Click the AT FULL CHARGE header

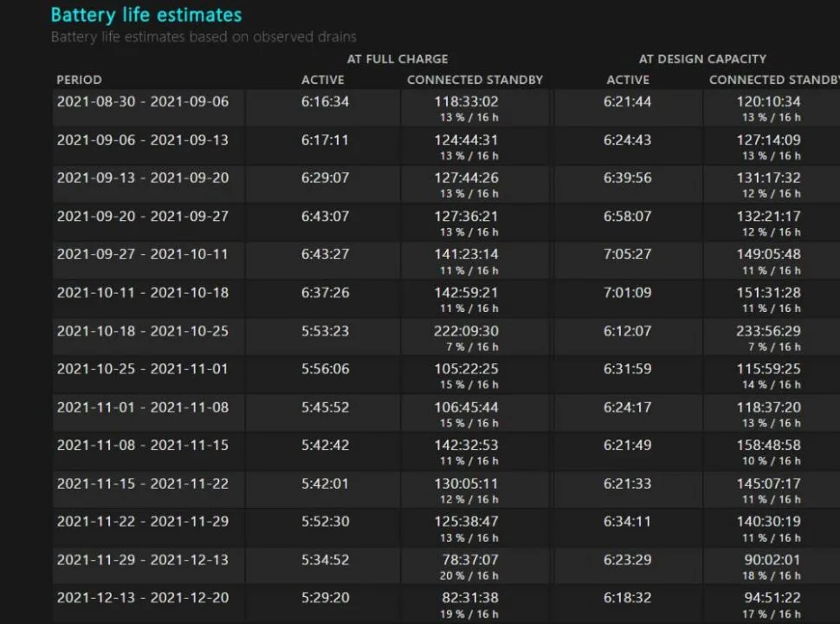397,59
